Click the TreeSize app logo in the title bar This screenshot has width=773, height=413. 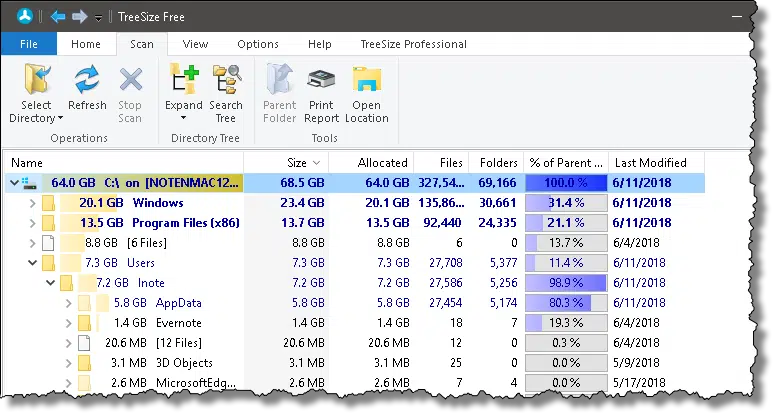click(x=24, y=16)
